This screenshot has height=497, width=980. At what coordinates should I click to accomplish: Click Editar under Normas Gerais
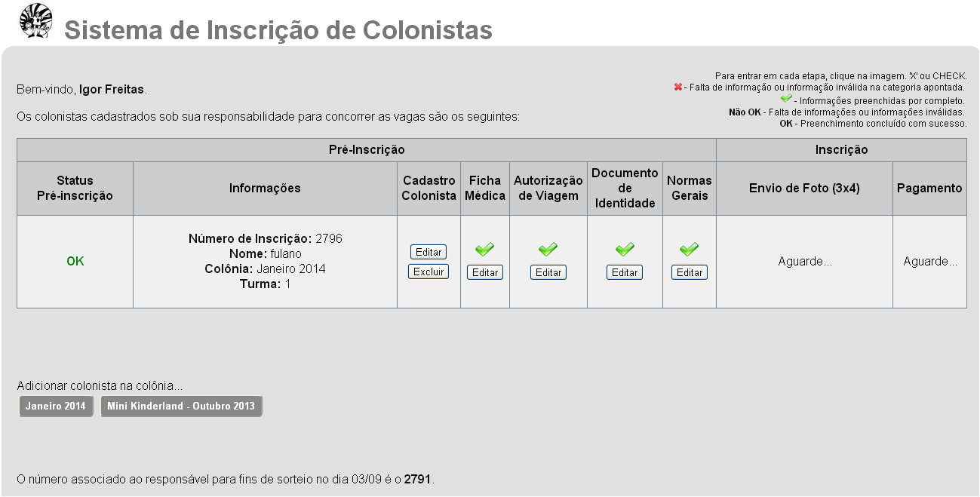point(690,272)
